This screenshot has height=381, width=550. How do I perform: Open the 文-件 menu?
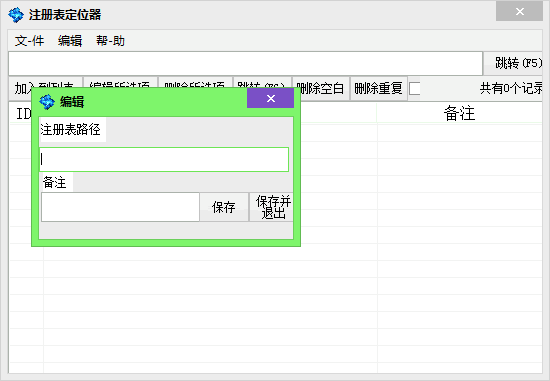pos(29,41)
